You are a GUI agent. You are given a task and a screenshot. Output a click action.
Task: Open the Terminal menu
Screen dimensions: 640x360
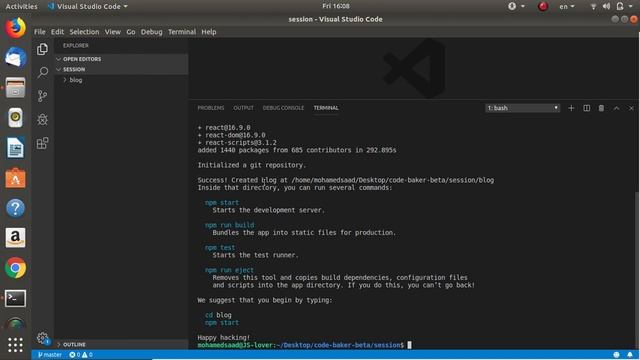[x=182, y=32]
